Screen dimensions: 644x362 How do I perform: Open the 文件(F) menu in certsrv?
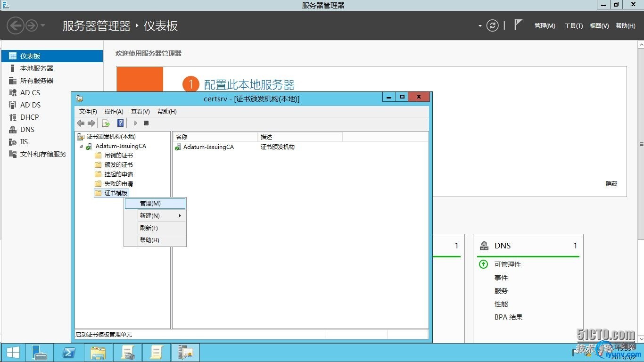(88, 112)
